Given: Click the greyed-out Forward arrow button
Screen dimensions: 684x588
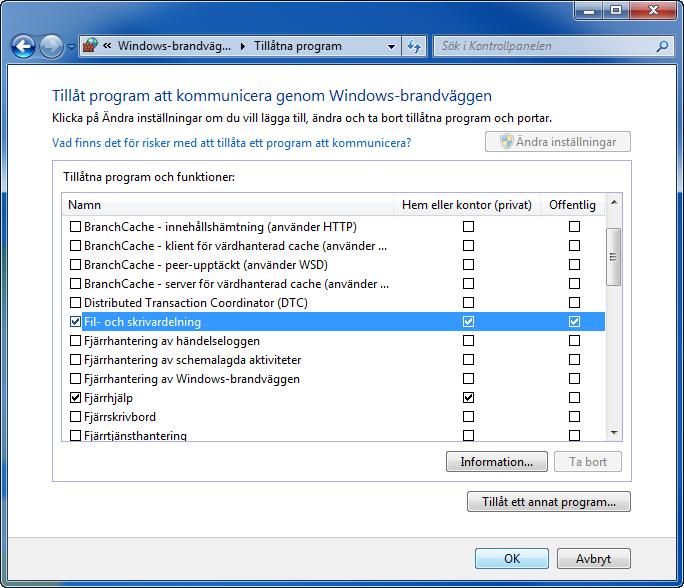Looking at the screenshot, I should point(51,46).
